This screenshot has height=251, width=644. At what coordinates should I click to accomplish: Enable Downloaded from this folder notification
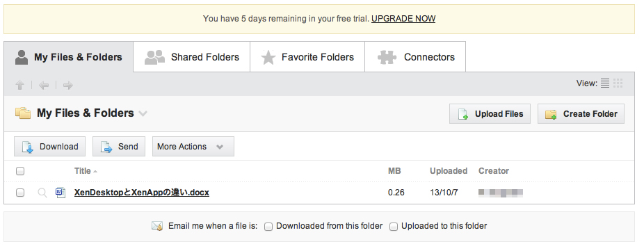tap(268, 227)
